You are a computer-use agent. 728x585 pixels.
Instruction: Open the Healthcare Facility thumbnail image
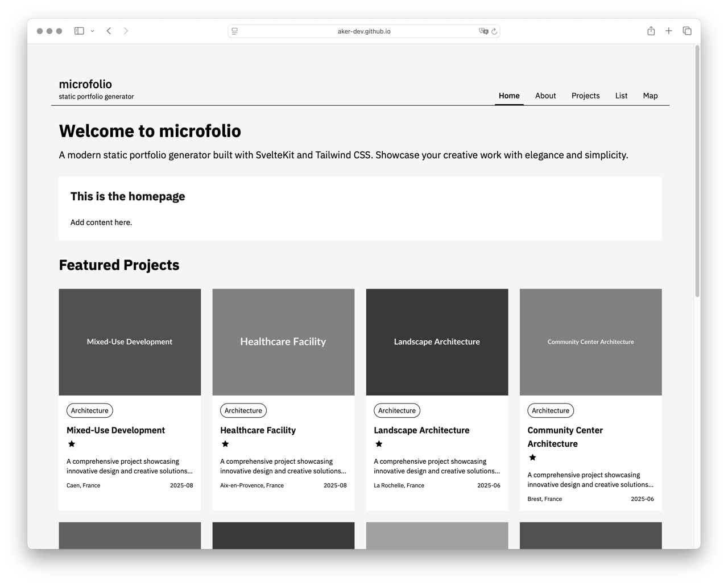283,342
